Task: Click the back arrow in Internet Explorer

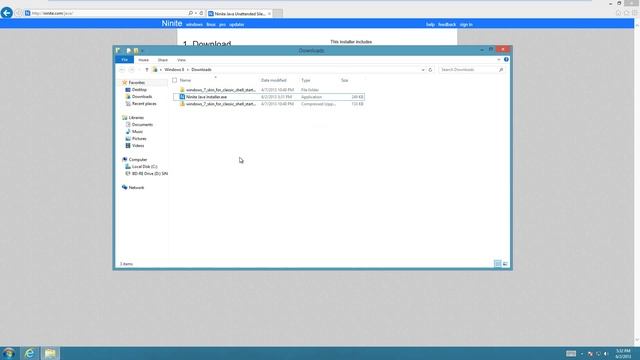Action: coord(7,13)
